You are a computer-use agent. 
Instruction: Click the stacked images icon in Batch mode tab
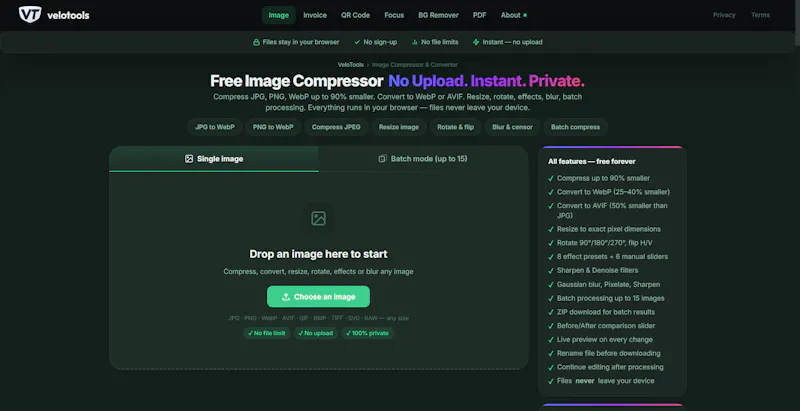(383, 159)
